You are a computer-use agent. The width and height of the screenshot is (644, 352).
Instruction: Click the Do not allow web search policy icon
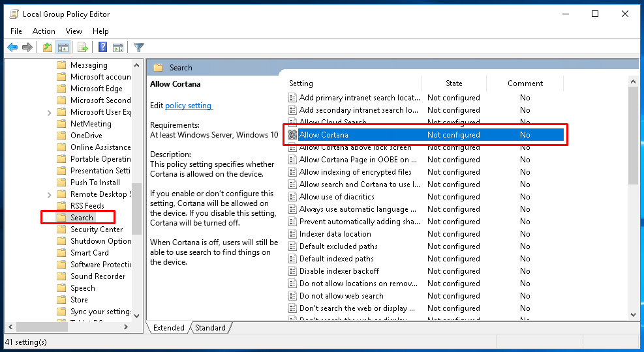click(292, 296)
